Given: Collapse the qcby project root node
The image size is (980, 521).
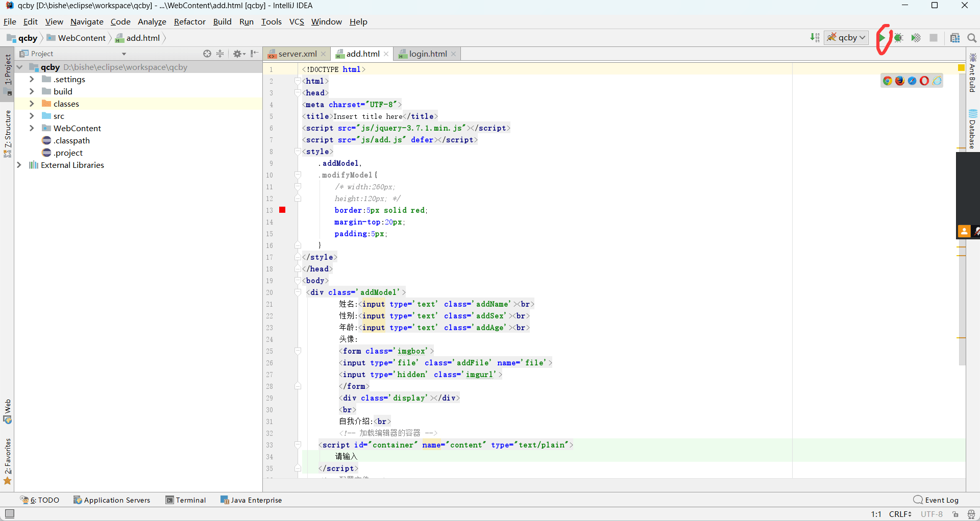Looking at the screenshot, I should 19,67.
